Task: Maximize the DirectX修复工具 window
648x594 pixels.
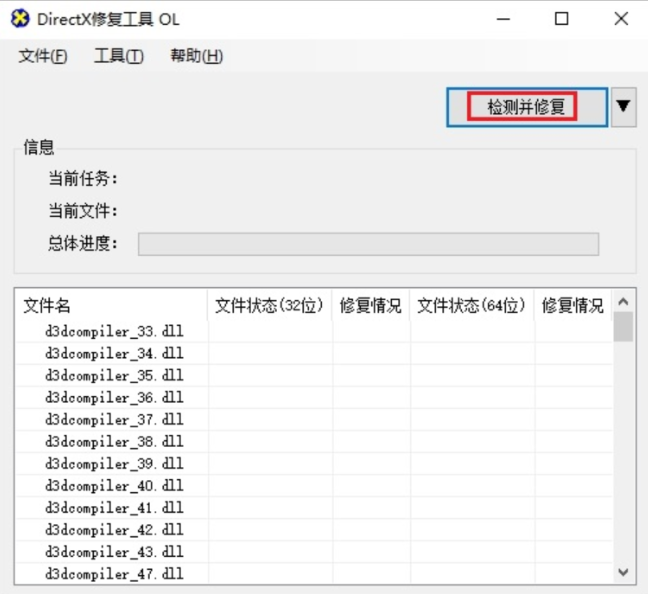Action: [561, 19]
